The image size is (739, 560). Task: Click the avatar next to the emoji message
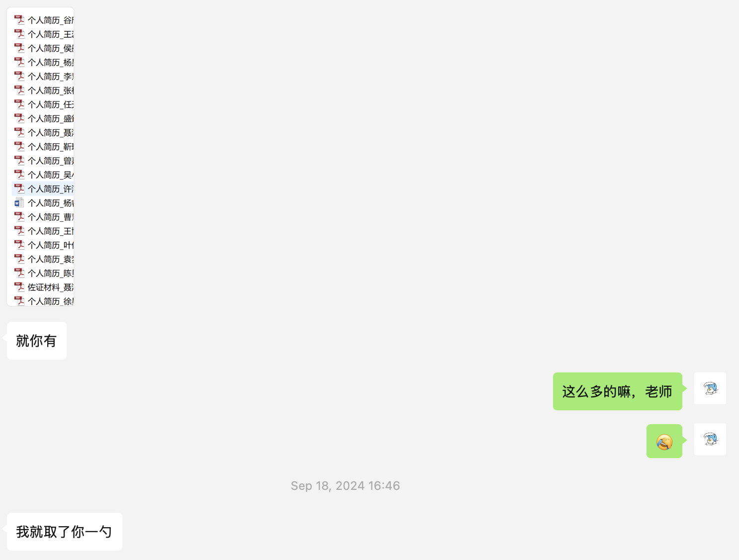(x=710, y=439)
